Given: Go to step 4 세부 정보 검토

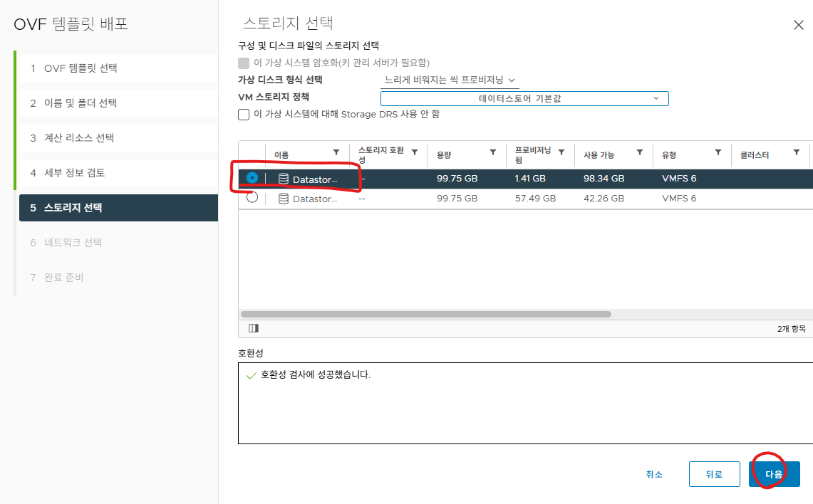Looking at the screenshot, I should (x=118, y=172).
